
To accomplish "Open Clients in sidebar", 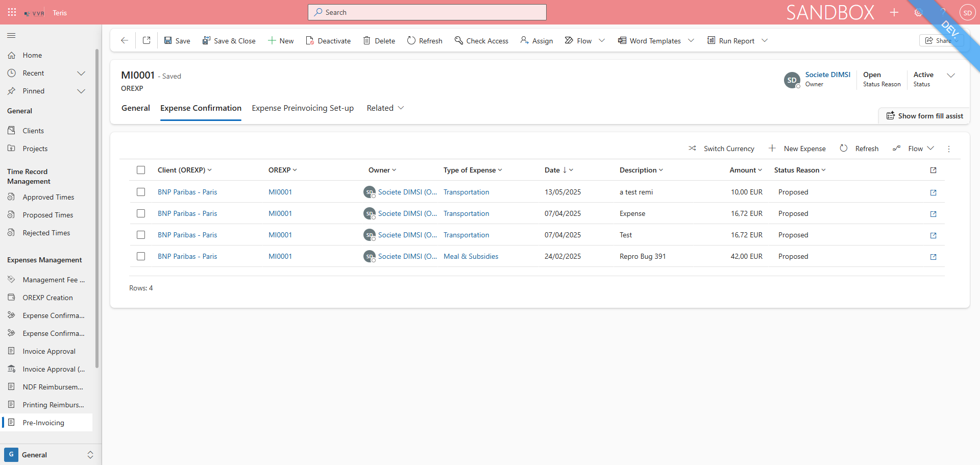I will [46, 131].
